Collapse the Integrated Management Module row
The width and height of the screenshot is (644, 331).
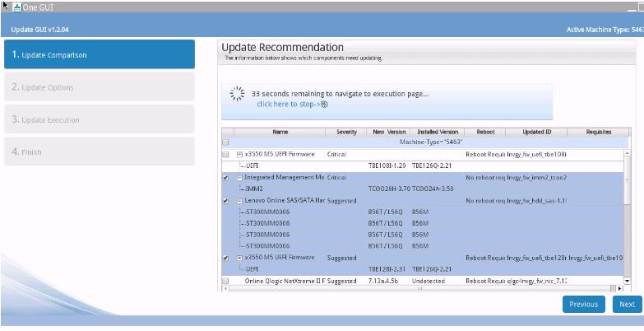(x=239, y=178)
